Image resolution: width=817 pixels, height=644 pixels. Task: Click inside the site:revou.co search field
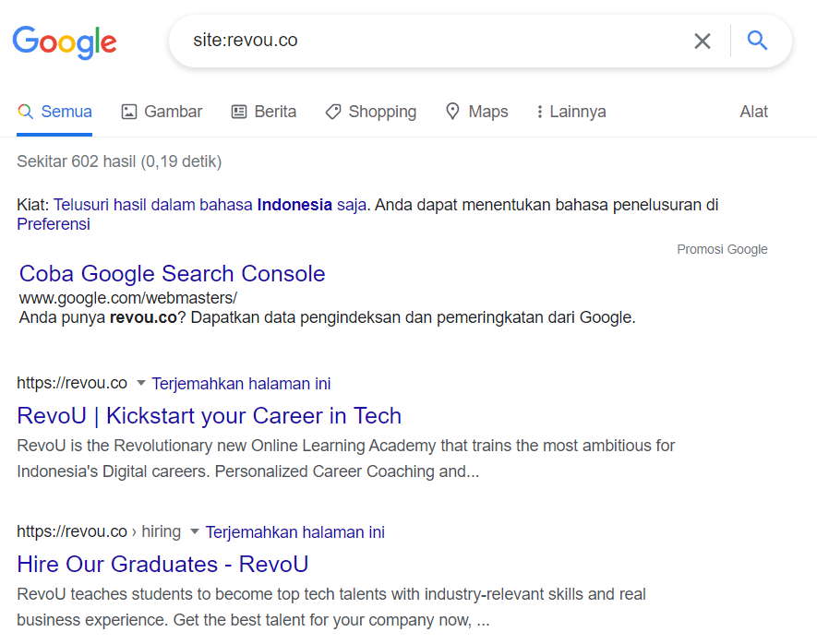369,41
